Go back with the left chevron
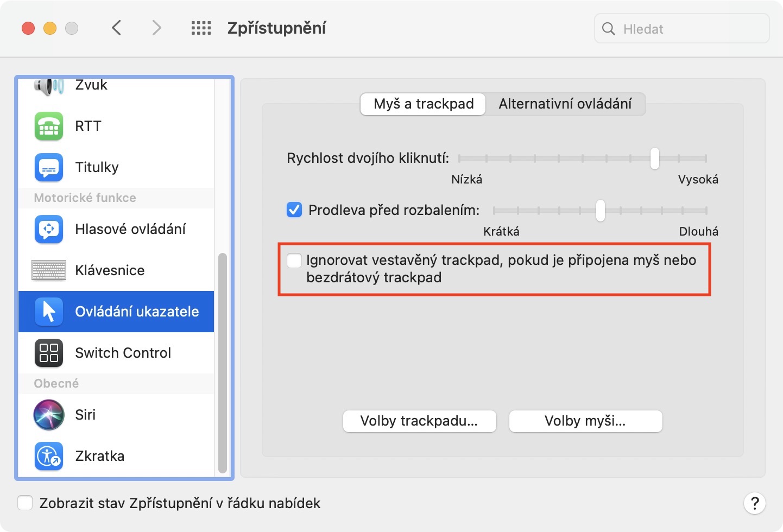 click(x=116, y=28)
